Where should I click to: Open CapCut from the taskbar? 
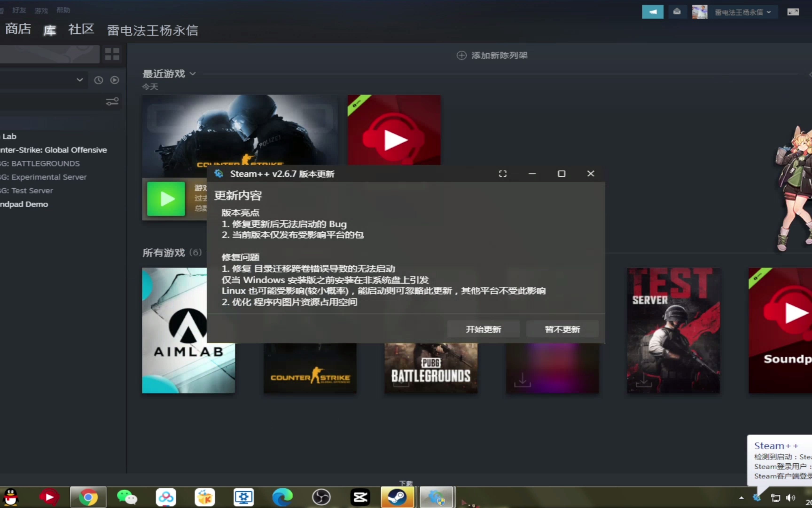pyautogui.click(x=360, y=497)
